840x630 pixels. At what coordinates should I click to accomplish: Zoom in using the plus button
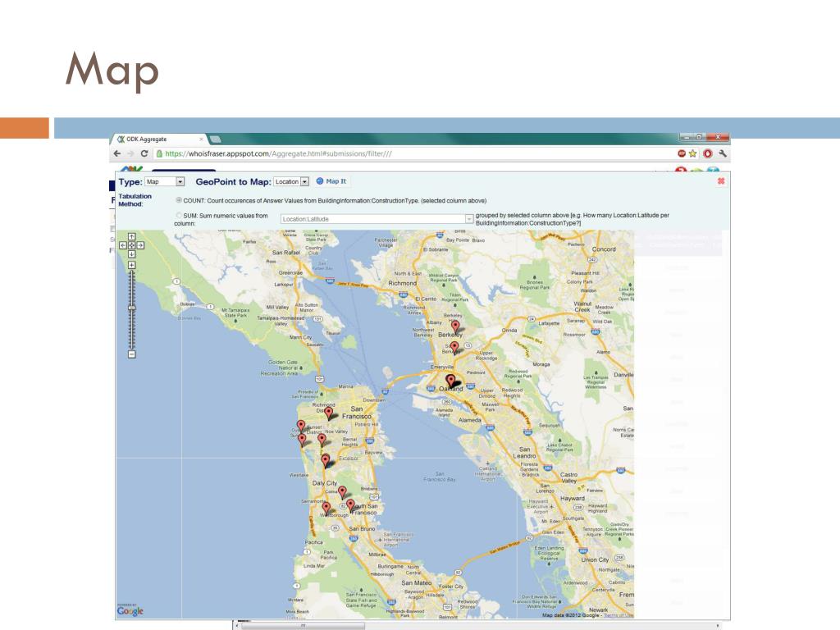132,265
